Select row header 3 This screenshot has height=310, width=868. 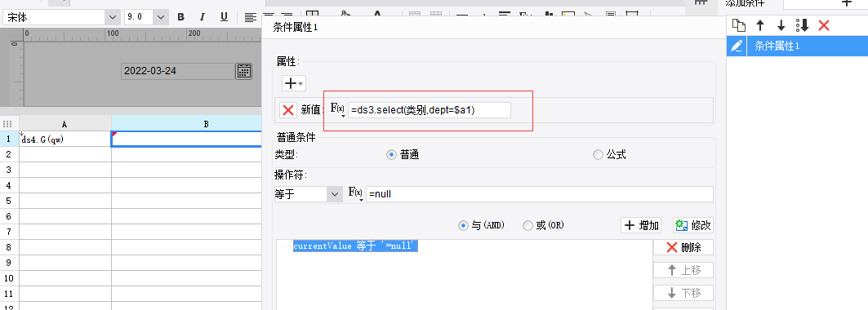pyautogui.click(x=9, y=170)
